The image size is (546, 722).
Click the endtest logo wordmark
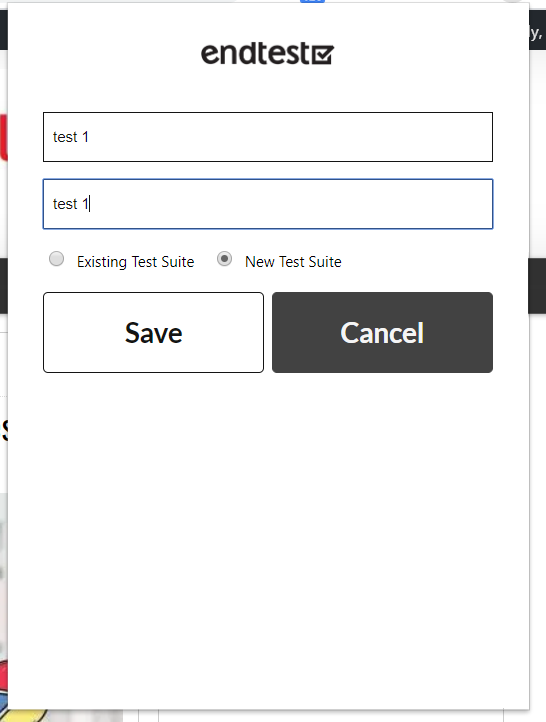click(x=267, y=53)
